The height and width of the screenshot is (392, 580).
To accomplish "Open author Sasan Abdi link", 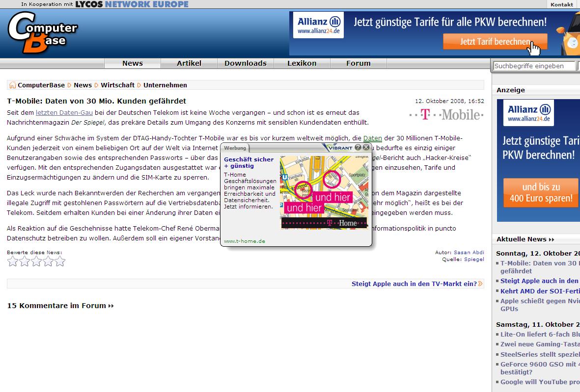I will click(469, 252).
